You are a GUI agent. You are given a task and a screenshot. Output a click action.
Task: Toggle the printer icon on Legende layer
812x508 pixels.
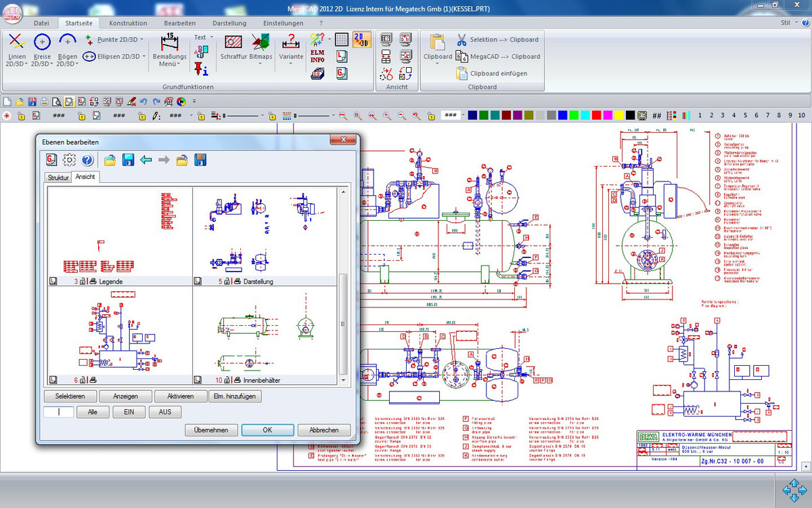click(x=93, y=280)
